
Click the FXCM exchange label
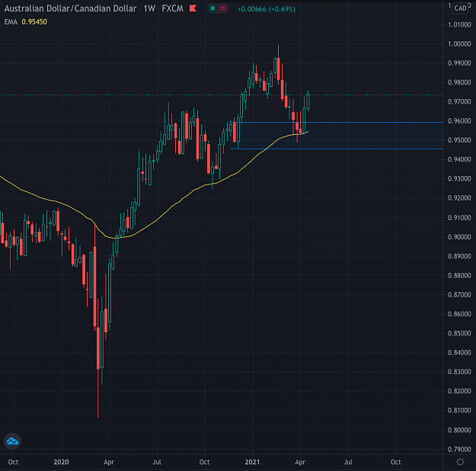(173, 8)
